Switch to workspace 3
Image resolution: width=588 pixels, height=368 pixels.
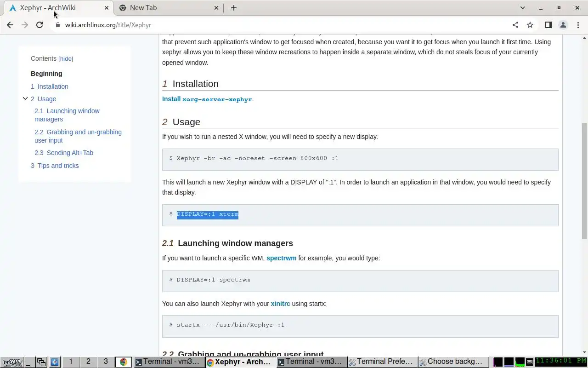click(106, 362)
